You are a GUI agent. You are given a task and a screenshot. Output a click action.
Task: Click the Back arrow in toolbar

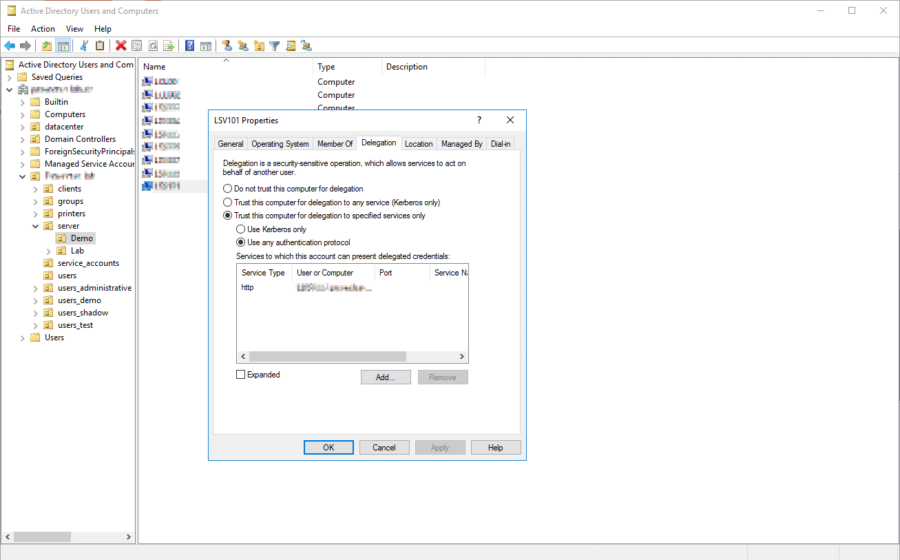click(10, 46)
